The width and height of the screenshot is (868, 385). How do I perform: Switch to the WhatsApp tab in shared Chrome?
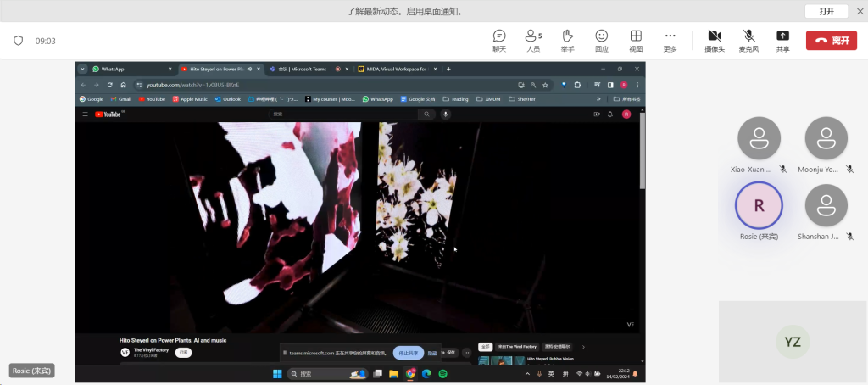(132, 70)
